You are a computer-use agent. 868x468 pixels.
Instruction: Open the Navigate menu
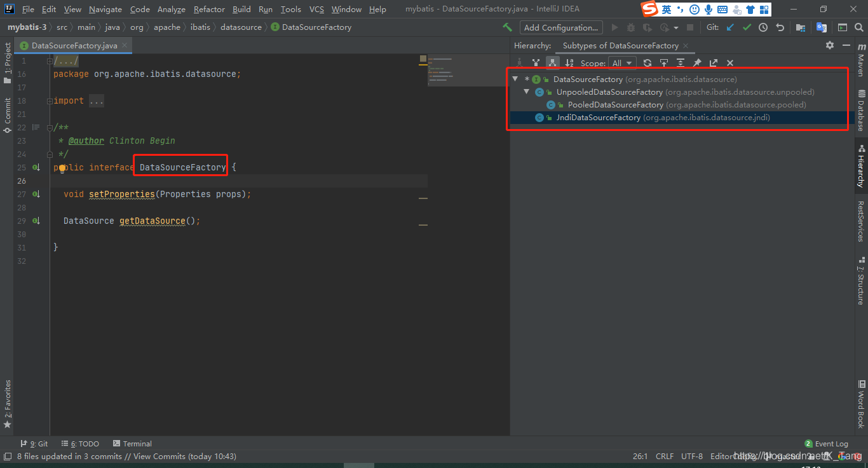[105, 9]
